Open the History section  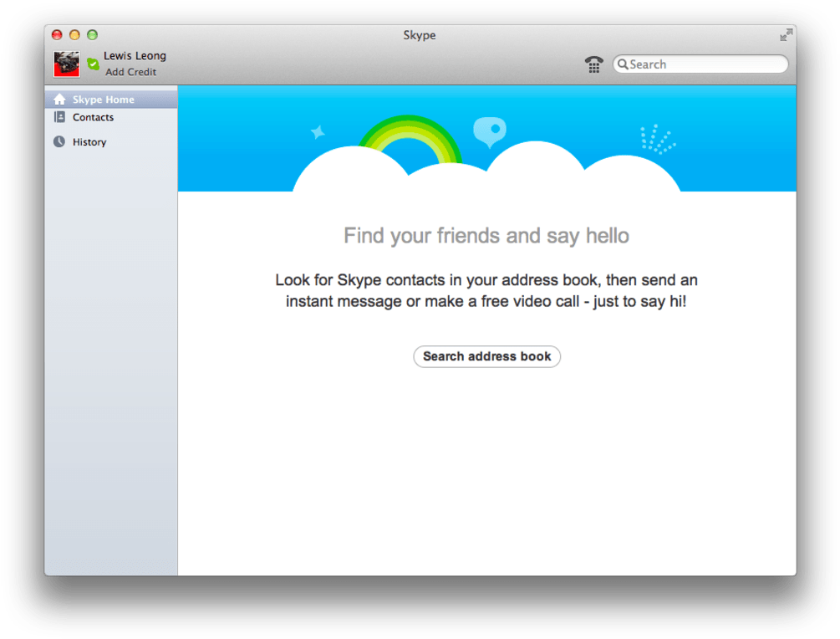111,141
